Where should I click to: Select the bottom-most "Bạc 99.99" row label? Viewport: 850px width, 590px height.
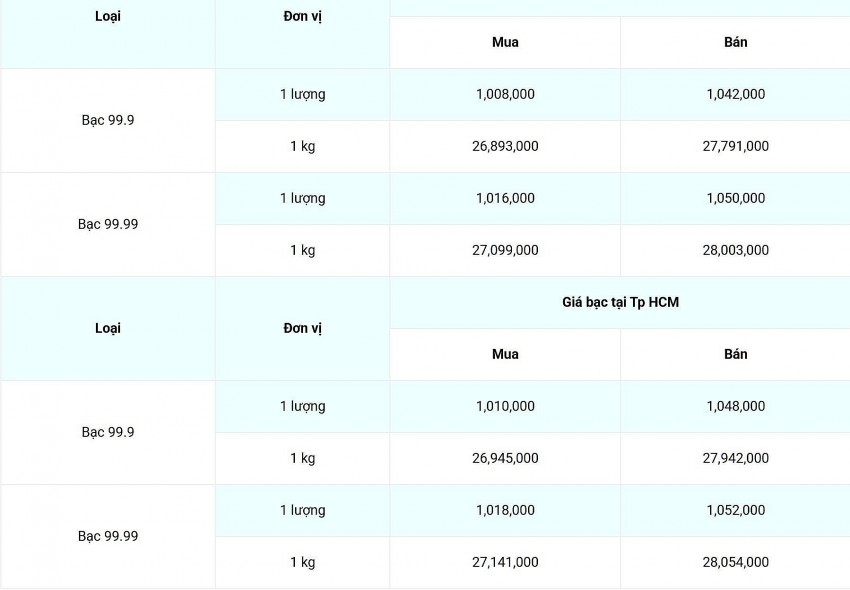108,536
